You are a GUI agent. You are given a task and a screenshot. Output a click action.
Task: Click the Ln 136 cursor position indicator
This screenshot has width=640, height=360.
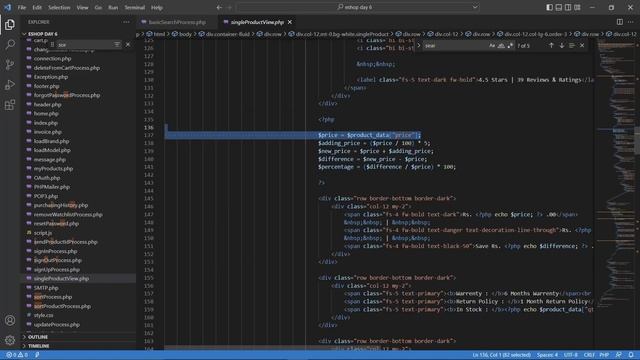click(x=502, y=355)
